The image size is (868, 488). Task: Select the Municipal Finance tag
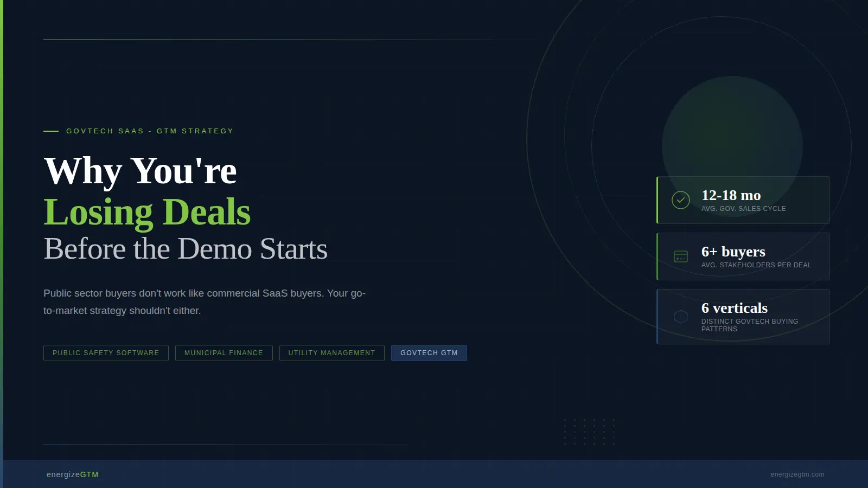point(224,353)
